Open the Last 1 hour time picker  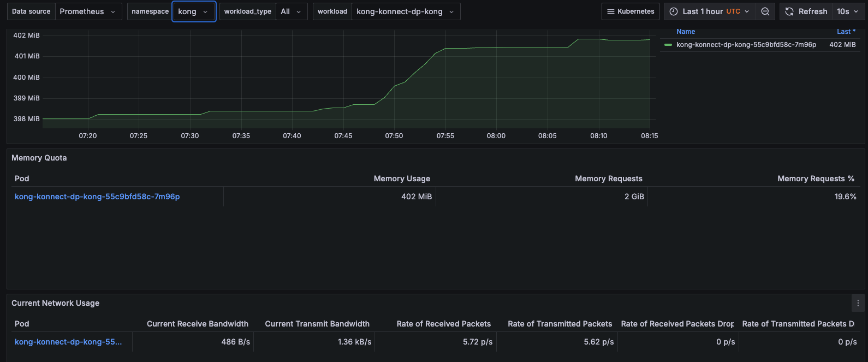pyautogui.click(x=710, y=11)
